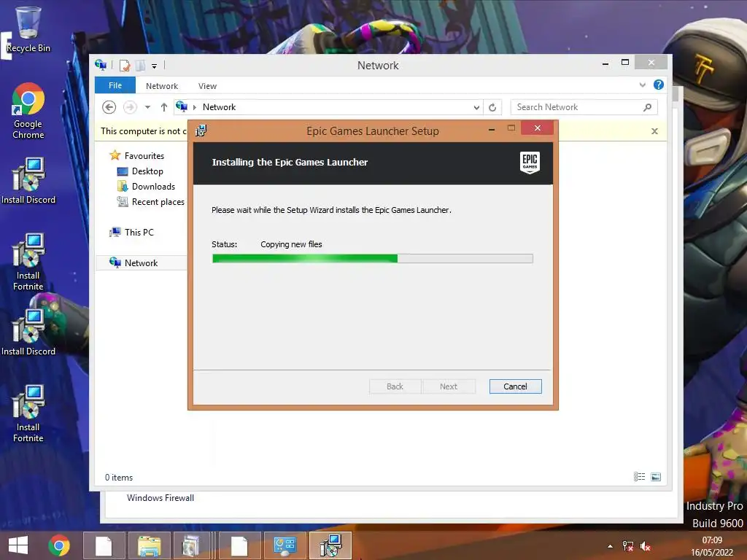Select This PC in the navigation pane
Viewport: 747px width, 560px height.
coord(132,233)
